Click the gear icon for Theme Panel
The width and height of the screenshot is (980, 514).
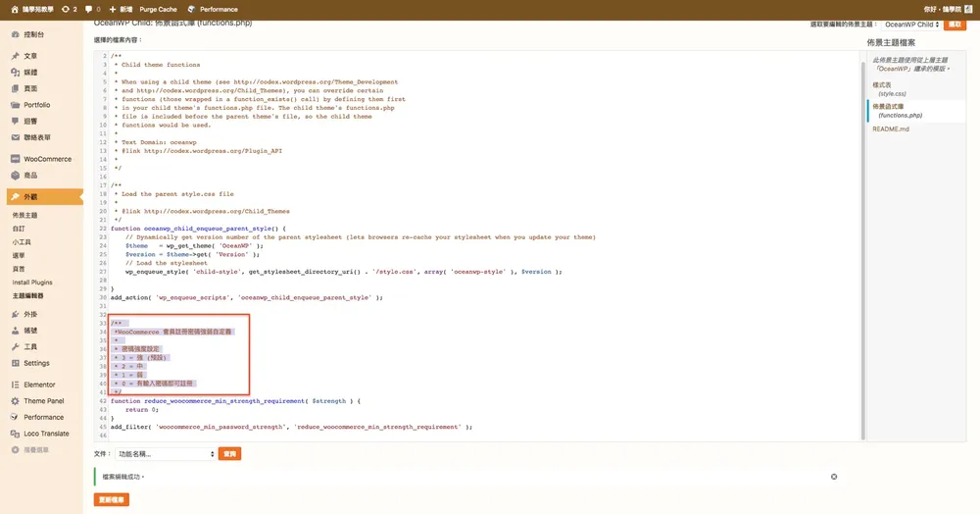(x=15, y=401)
